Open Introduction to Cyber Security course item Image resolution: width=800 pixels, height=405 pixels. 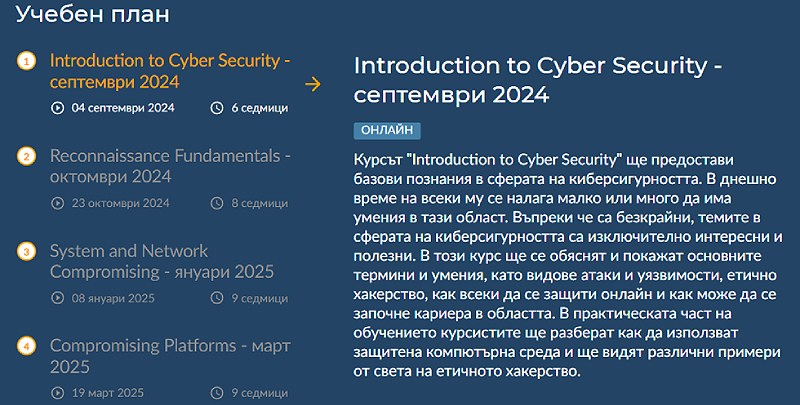(170, 71)
